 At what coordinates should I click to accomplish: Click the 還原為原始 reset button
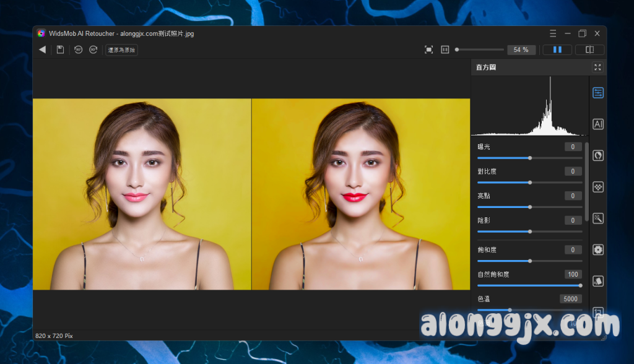click(121, 50)
